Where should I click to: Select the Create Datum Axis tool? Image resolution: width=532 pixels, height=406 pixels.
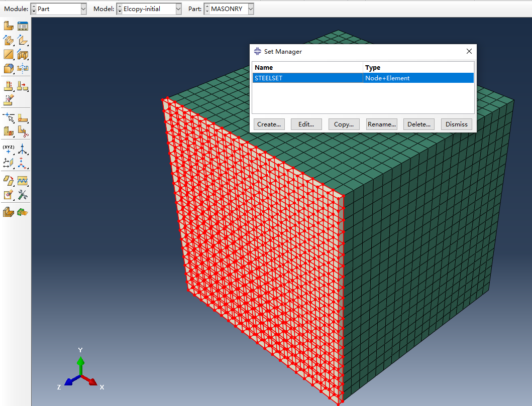point(23,149)
